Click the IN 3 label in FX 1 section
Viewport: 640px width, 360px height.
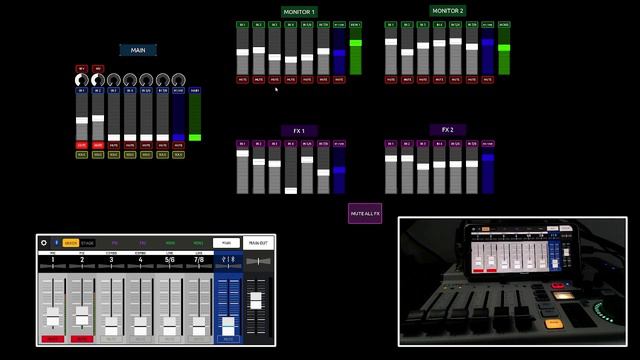pyautogui.click(x=274, y=144)
